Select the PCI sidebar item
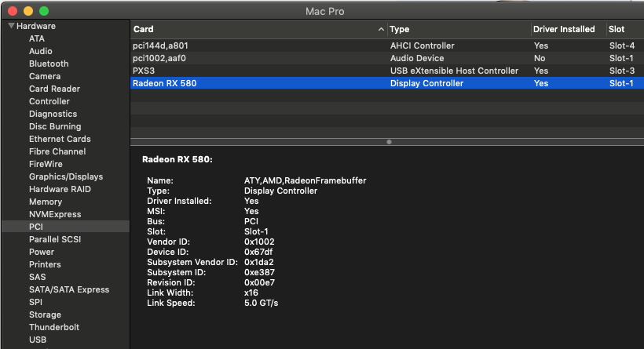 coord(66,227)
